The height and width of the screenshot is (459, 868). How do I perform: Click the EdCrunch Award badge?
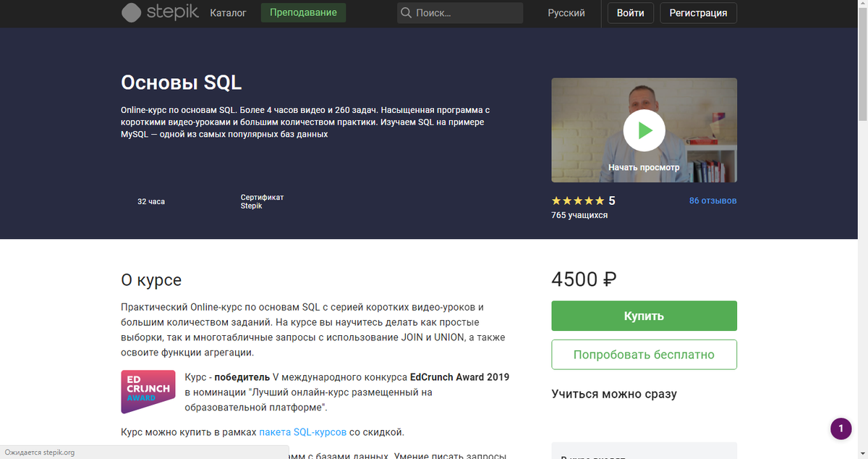point(148,392)
